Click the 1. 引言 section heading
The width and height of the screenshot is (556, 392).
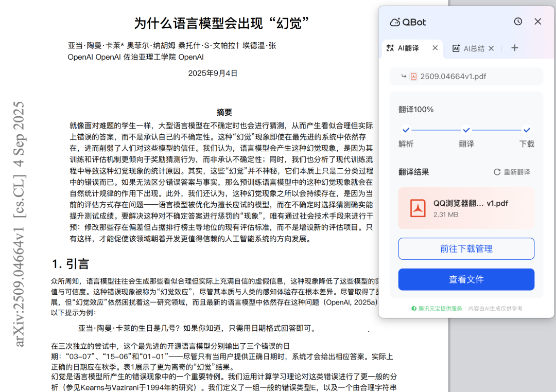pos(71,264)
